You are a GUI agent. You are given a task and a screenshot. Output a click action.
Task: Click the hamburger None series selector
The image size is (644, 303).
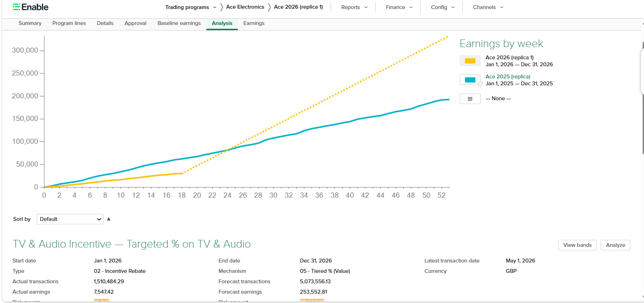pyautogui.click(x=470, y=99)
